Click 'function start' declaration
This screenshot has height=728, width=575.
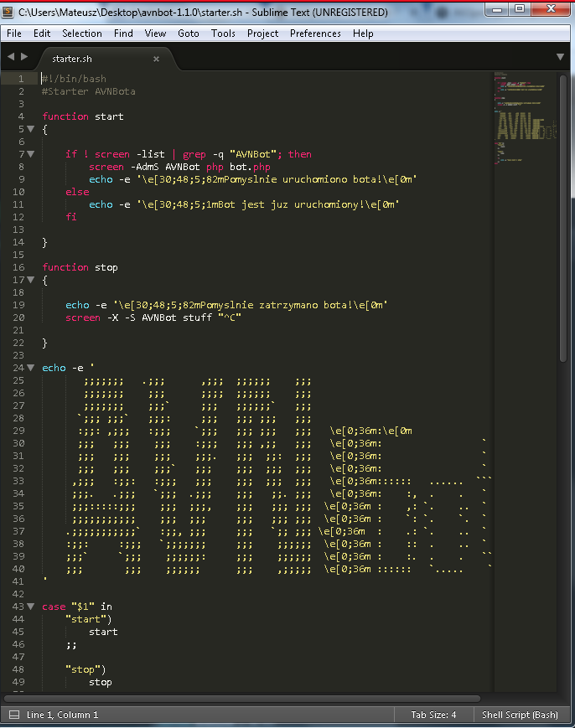click(83, 116)
